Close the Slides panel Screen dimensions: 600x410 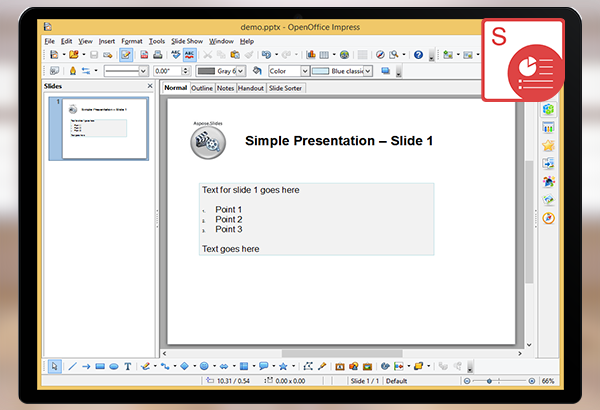[x=150, y=87]
